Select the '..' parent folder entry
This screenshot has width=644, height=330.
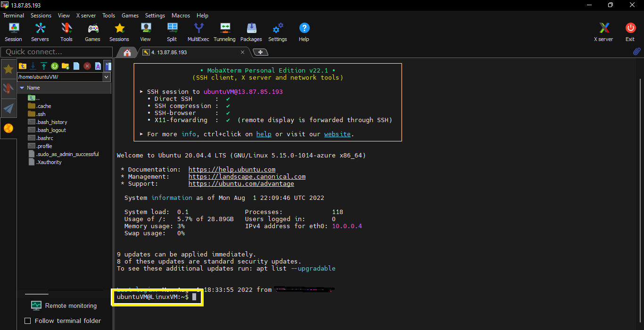tap(34, 98)
